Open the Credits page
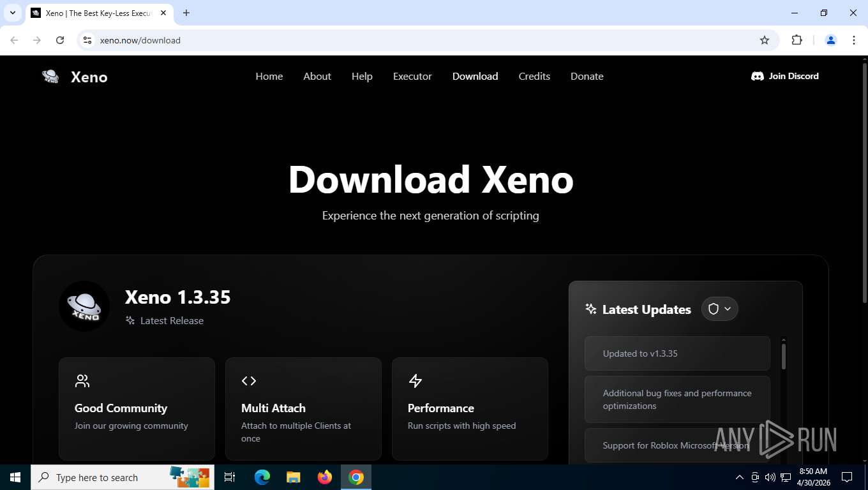This screenshot has height=490, width=868. (534, 76)
